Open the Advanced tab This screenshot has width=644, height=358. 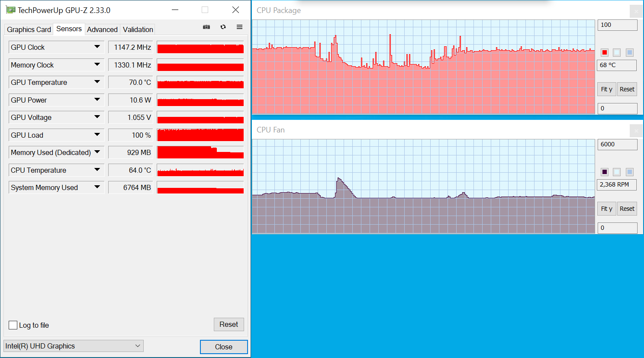coord(102,29)
